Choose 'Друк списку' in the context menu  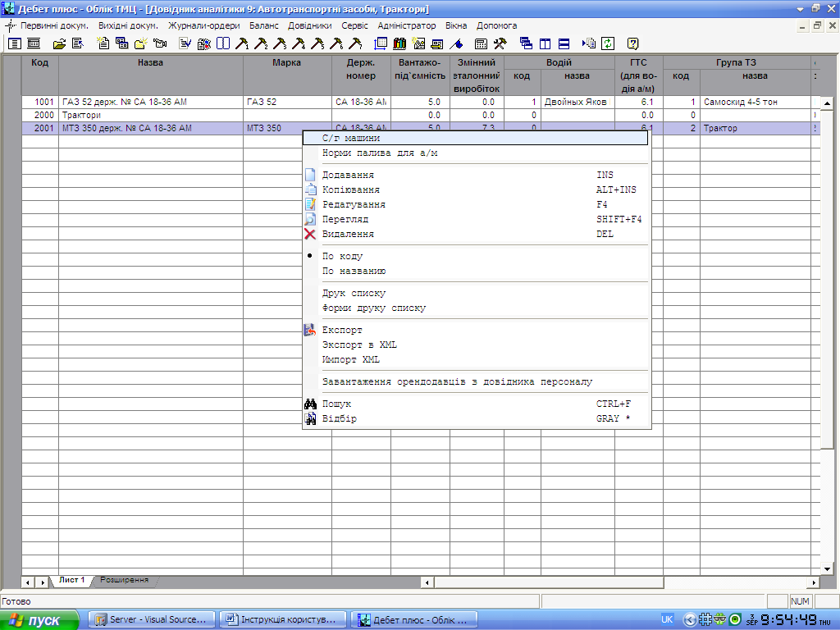(x=475, y=293)
